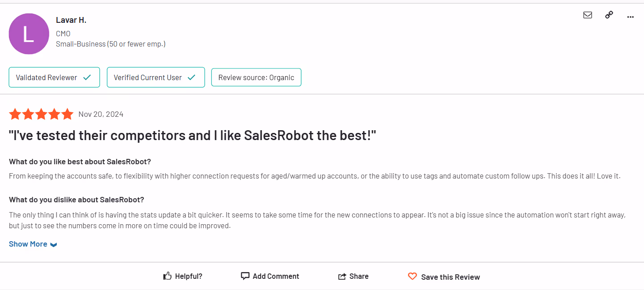This screenshot has width=644, height=290.
Task: Click the copy link icon
Action: pos(609,15)
